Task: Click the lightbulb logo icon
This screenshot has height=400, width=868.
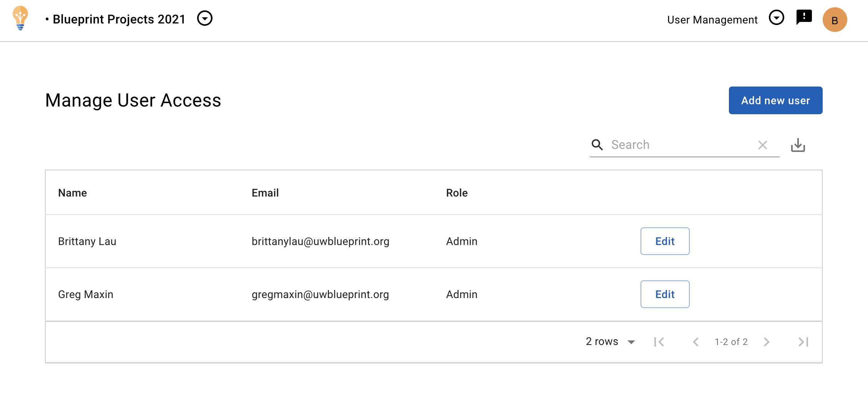Action: 20,18
